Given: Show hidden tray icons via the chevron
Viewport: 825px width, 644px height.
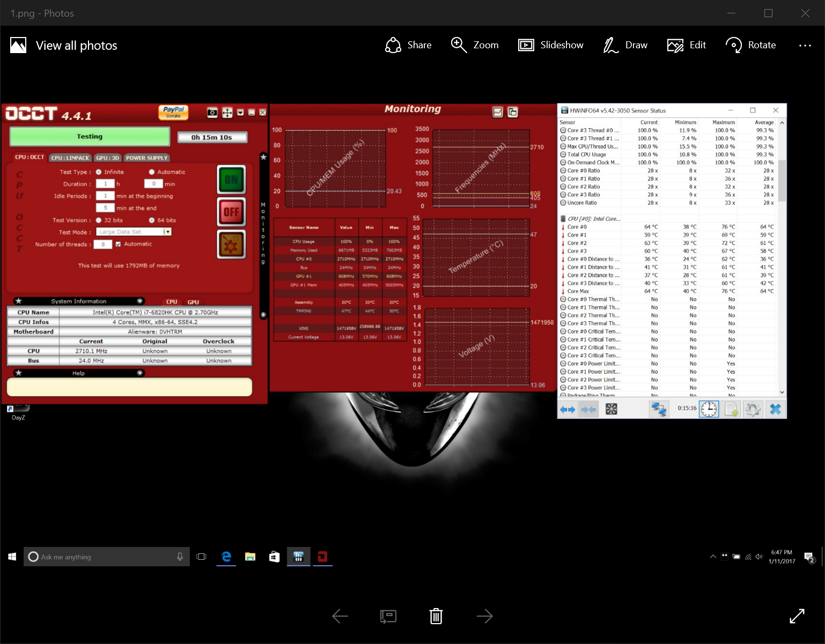Looking at the screenshot, I should (713, 557).
